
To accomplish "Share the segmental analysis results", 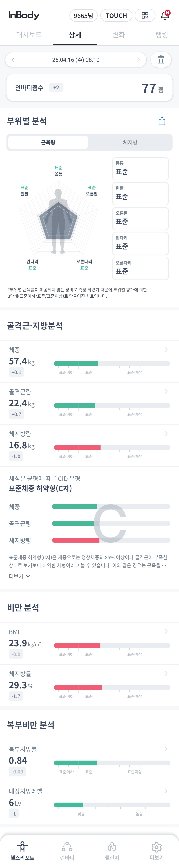I will [x=162, y=121].
